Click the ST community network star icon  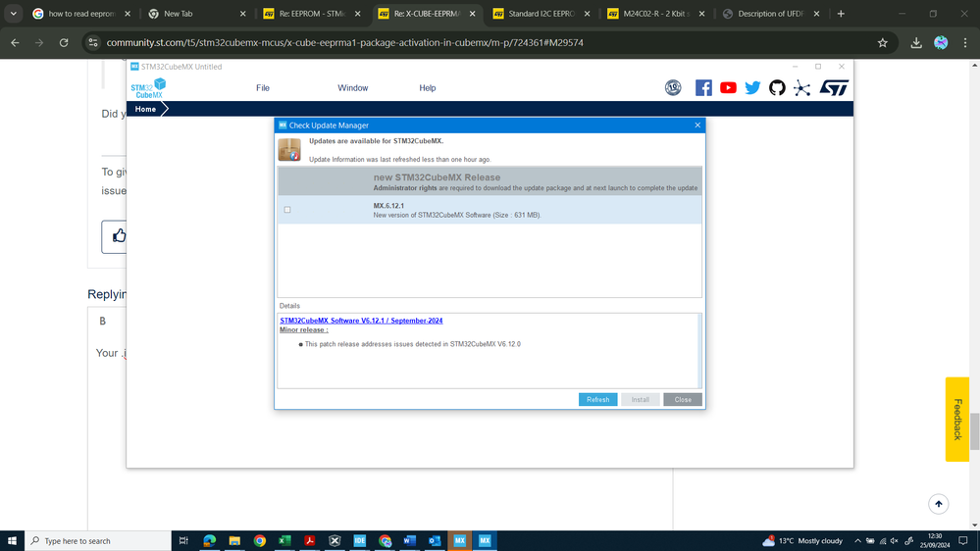pyautogui.click(x=801, y=88)
